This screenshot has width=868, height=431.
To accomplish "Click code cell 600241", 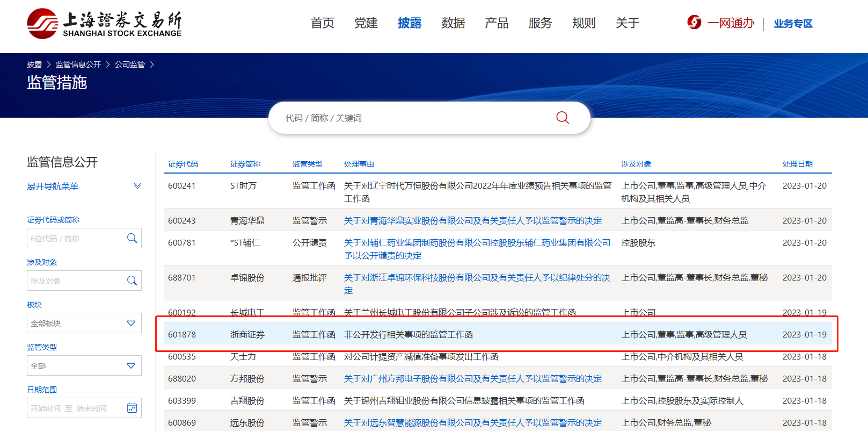I will click(x=182, y=185).
